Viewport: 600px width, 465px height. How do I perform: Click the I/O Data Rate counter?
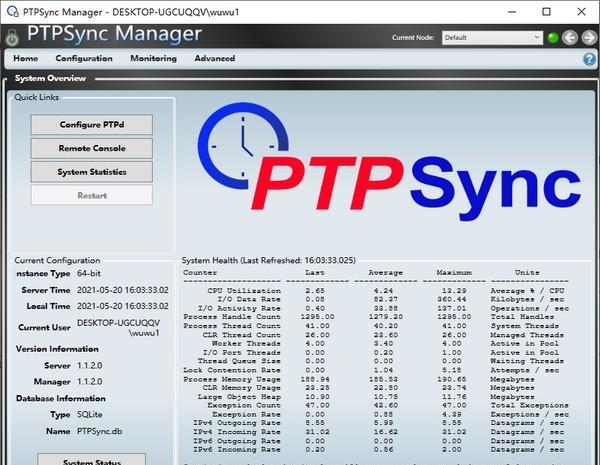(249, 300)
